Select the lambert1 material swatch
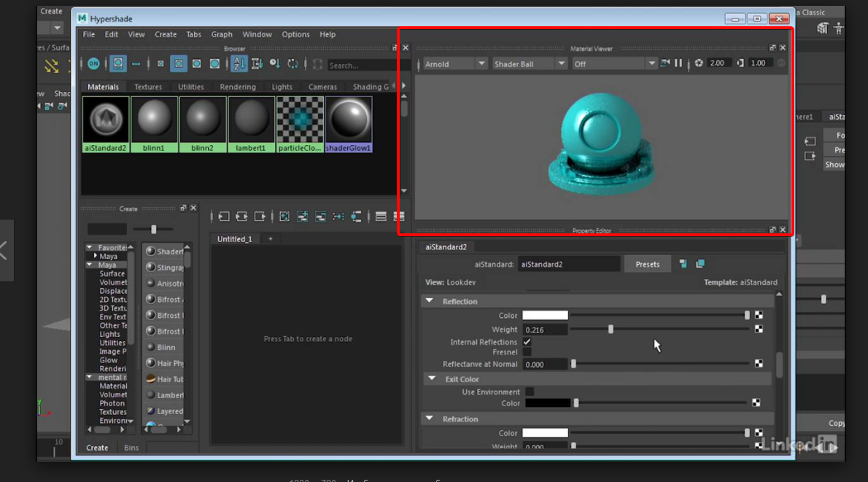Viewport: 868px width, 482px height. pos(252,124)
